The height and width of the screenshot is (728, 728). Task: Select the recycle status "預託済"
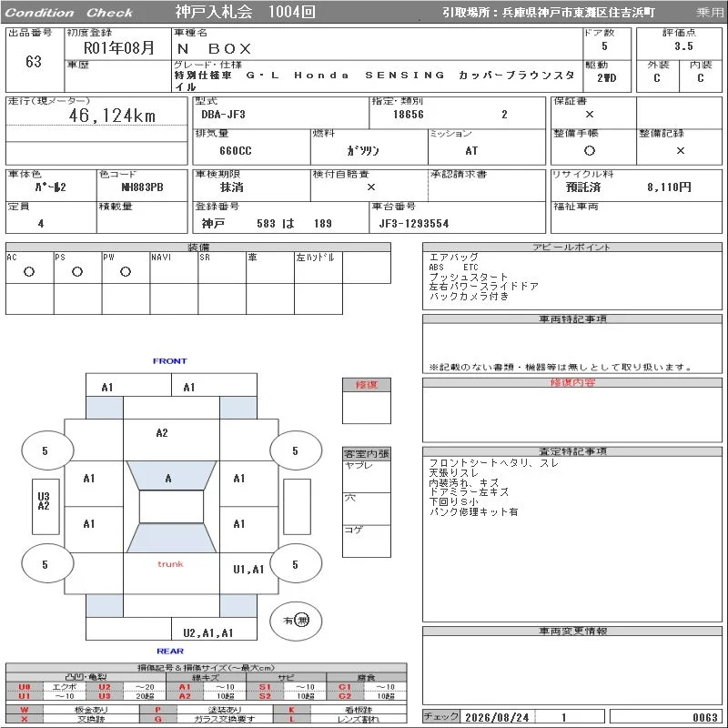tap(583, 187)
